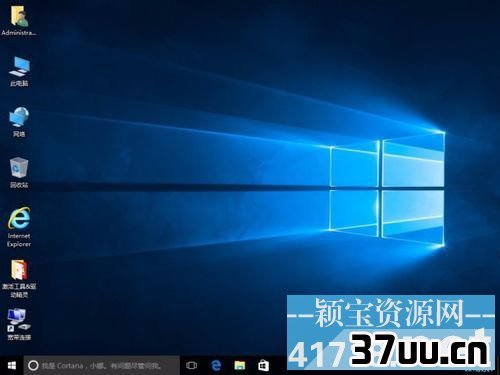Click the Cortana circle icon in the taskbar

[x=33, y=366]
